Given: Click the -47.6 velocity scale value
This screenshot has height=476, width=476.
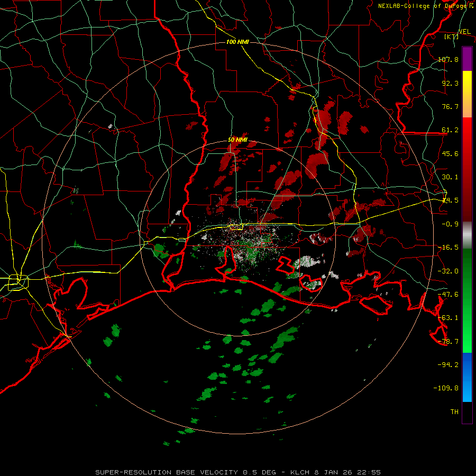Looking at the screenshot, I should (448, 294).
